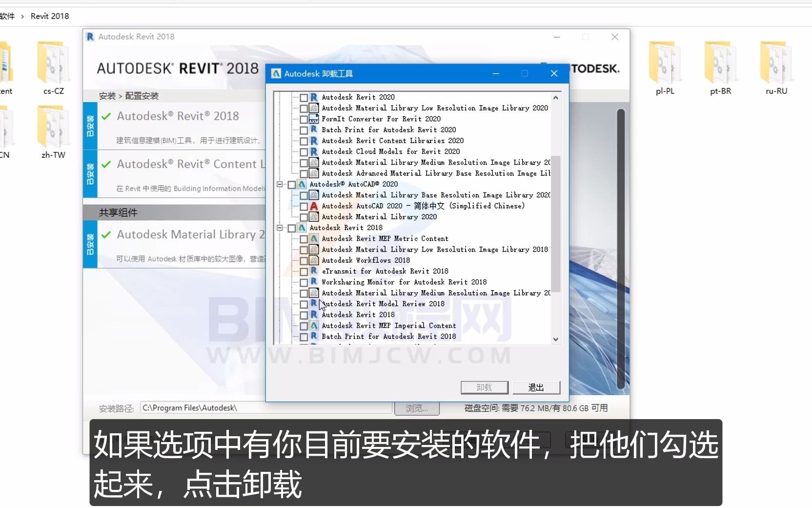Tick the Autodesk Workflows 2018 checkbox

click(x=304, y=261)
